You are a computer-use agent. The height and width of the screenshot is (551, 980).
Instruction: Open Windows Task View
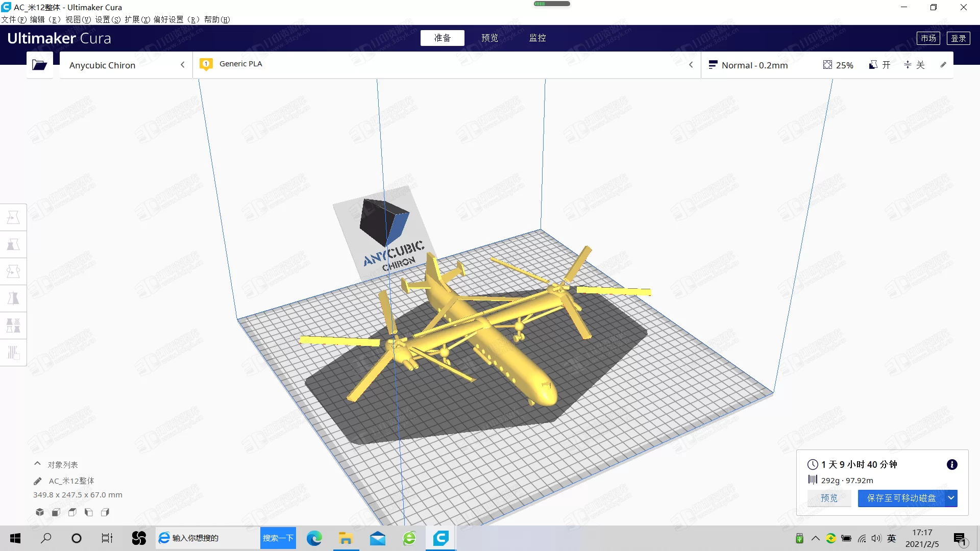point(107,538)
